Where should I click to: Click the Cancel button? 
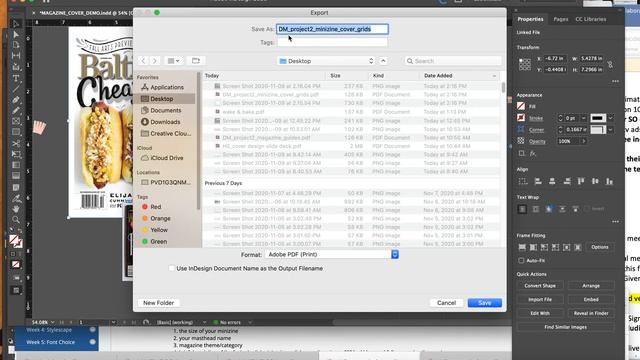pyautogui.click(x=446, y=303)
